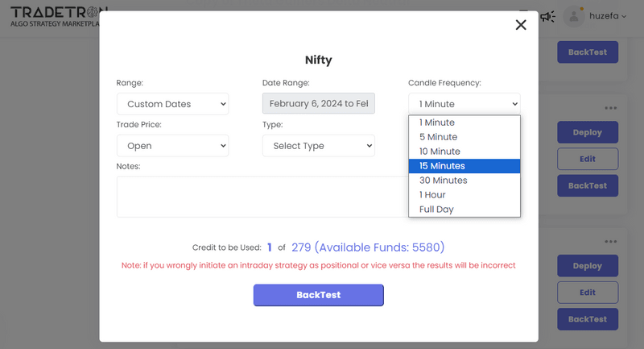The height and width of the screenshot is (349, 644).
Task: Open the Trade Price dropdown
Action: 172,146
